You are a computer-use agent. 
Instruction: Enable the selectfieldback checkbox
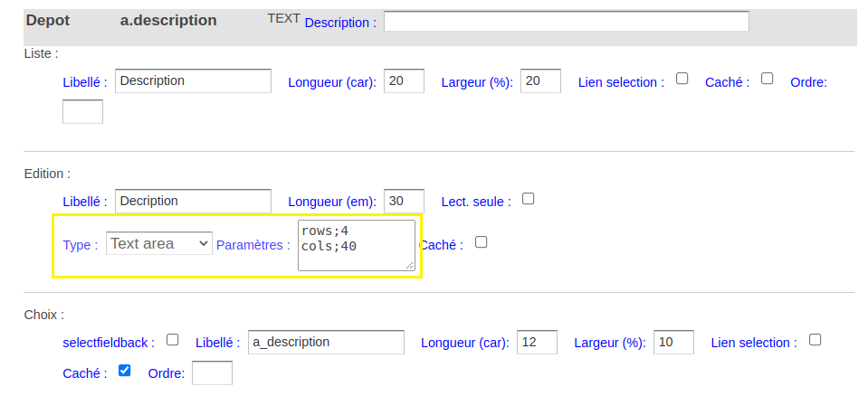pos(173,340)
